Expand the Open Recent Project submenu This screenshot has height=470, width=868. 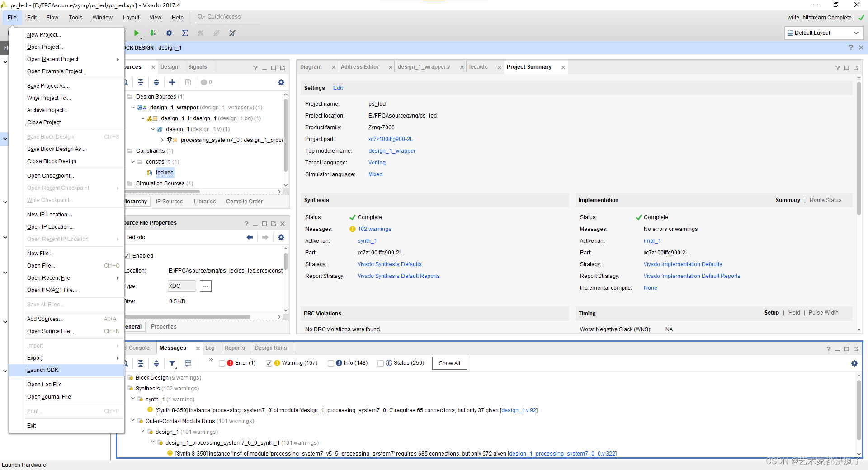73,59
